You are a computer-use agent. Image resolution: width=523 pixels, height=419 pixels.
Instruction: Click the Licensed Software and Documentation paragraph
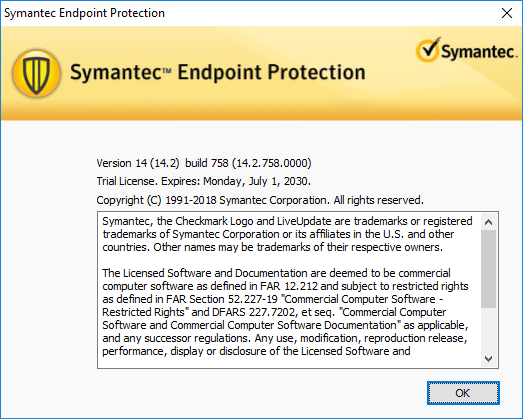[x=285, y=312]
